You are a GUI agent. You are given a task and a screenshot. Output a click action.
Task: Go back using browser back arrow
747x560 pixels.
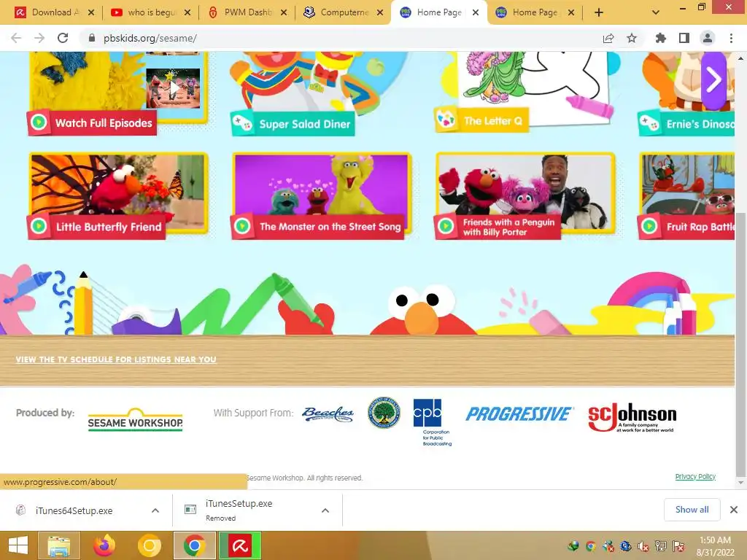tap(16, 38)
